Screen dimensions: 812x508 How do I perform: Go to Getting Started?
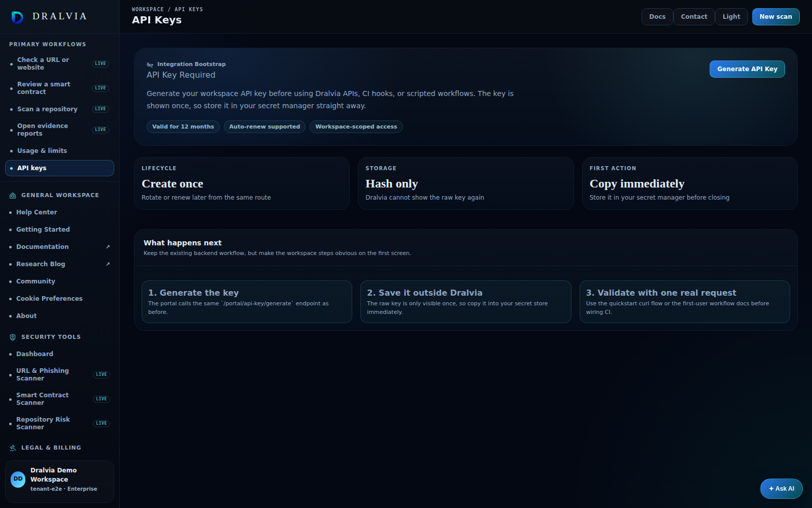click(x=60, y=230)
